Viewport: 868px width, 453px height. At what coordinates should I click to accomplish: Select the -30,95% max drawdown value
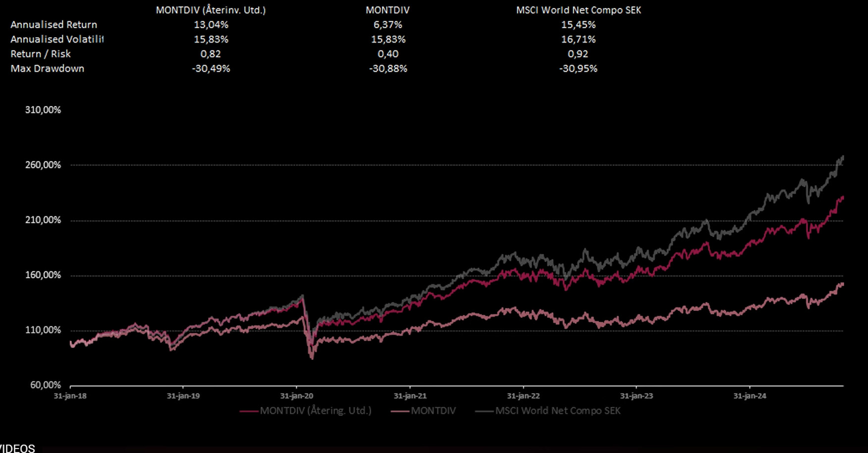point(578,68)
